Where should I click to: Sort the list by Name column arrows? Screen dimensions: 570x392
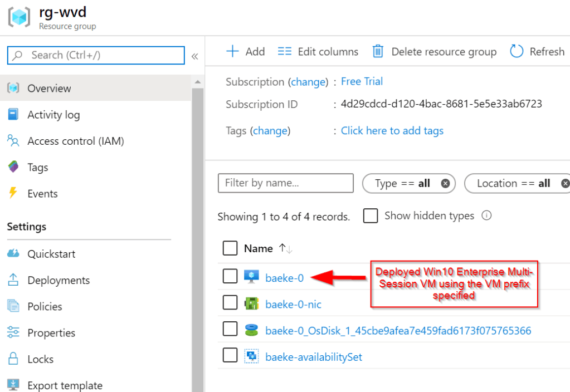tap(285, 249)
